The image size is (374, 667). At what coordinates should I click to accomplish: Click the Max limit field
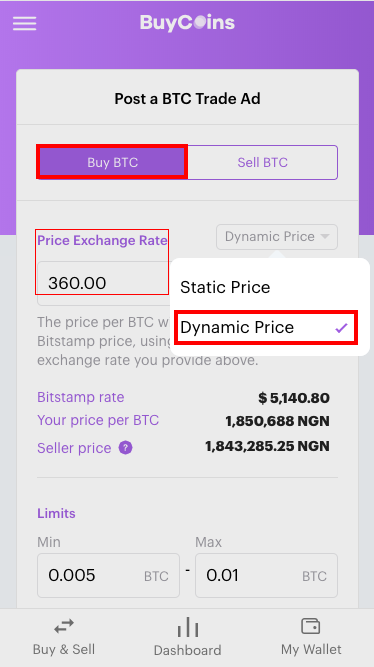click(266, 575)
